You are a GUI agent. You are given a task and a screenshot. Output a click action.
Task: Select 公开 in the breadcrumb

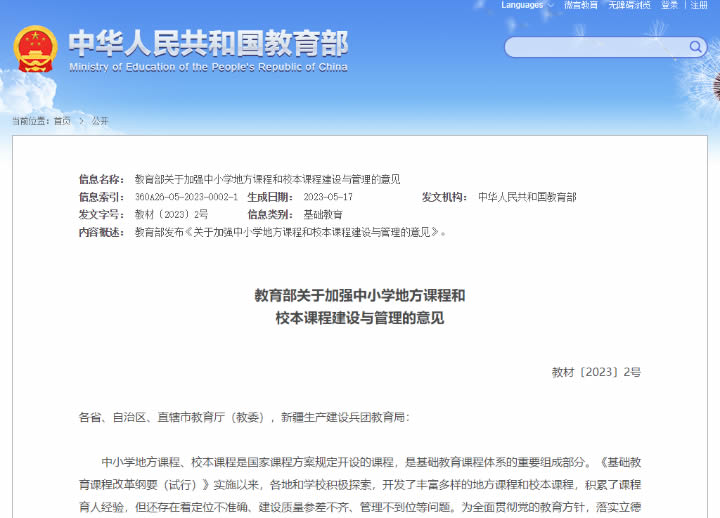click(x=100, y=120)
